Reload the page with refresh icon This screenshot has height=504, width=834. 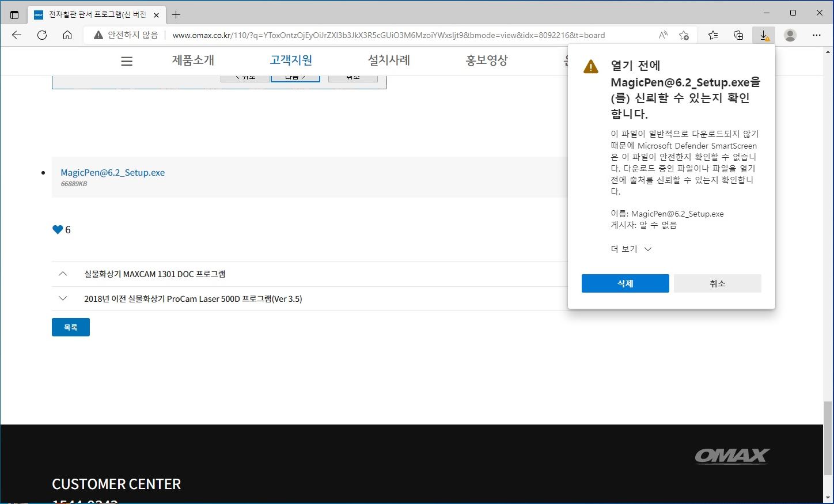(42, 35)
